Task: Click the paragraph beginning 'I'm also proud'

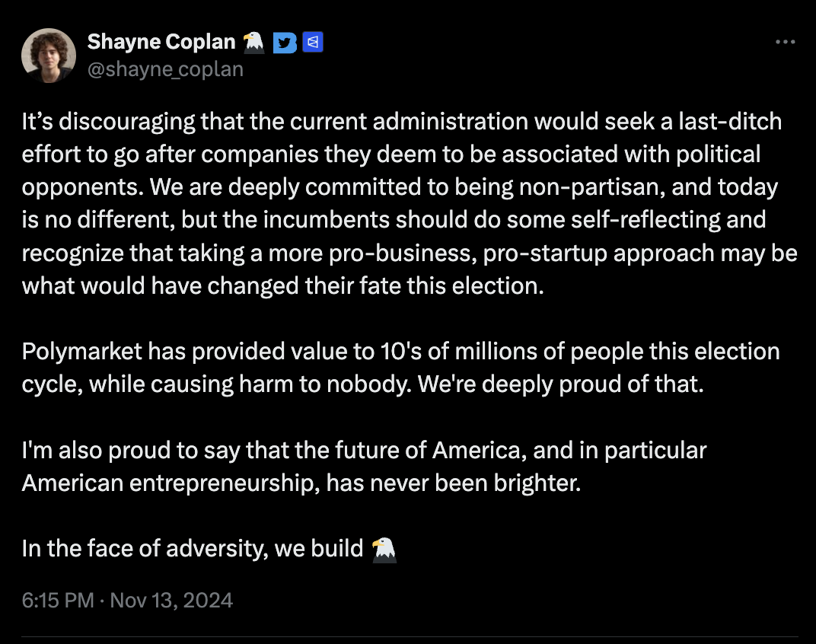Action: click(x=365, y=467)
